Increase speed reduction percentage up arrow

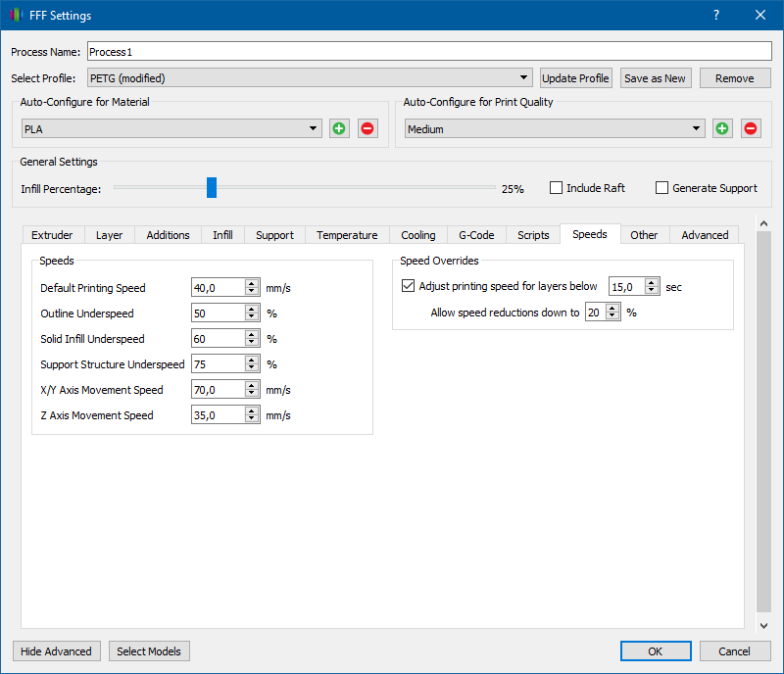tap(612, 308)
